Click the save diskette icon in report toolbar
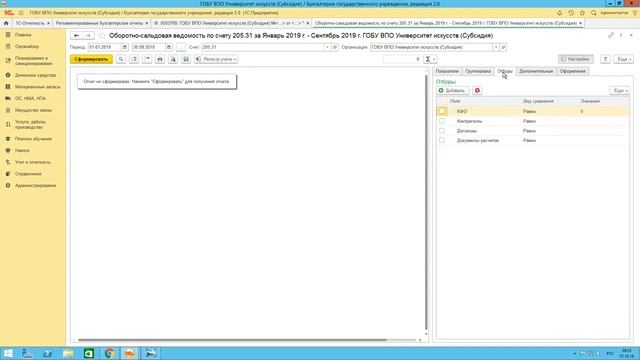The image size is (640, 360). tap(186, 59)
